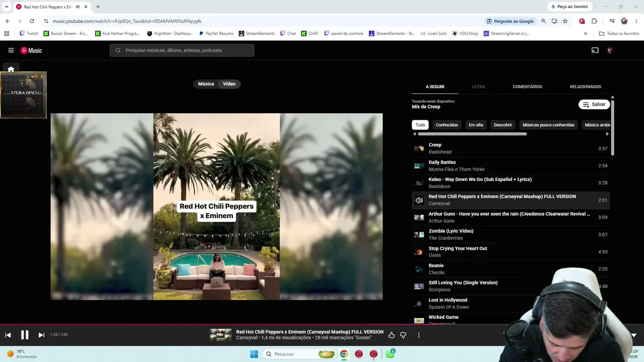The width and height of the screenshot is (644, 362).
Task: Click the zoom magnifier icon in address bar
Action: pyautogui.click(x=543, y=21)
